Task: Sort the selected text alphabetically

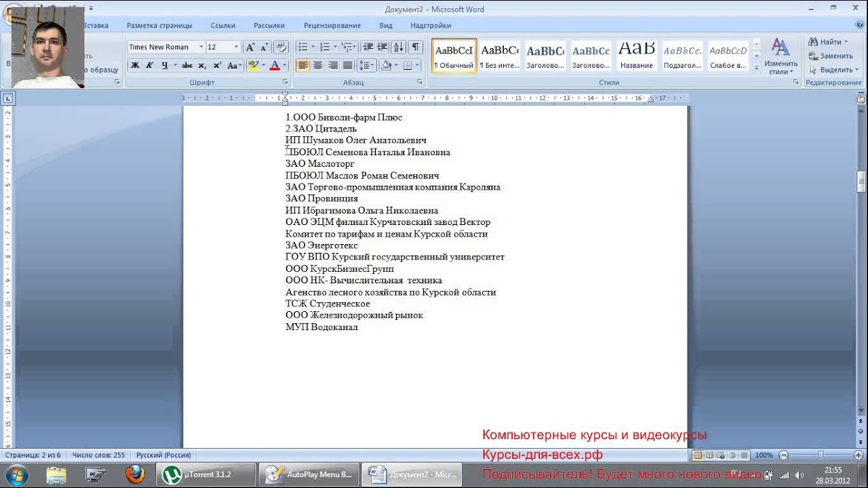Action: click(x=399, y=47)
